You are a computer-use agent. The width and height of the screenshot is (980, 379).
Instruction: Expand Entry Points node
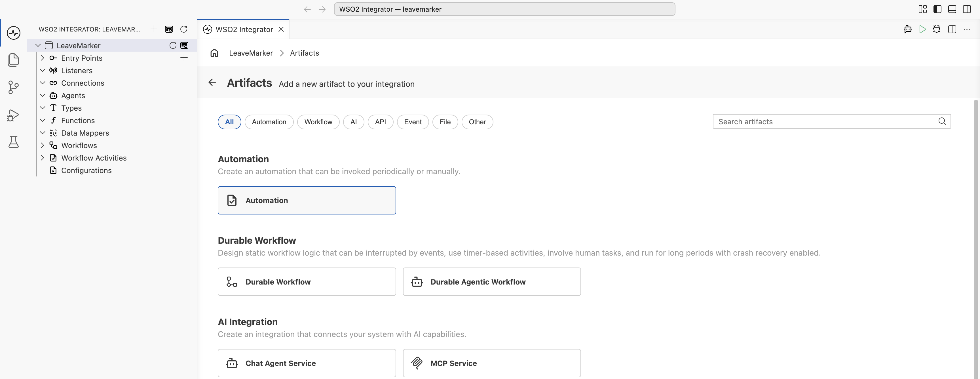point(43,58)
